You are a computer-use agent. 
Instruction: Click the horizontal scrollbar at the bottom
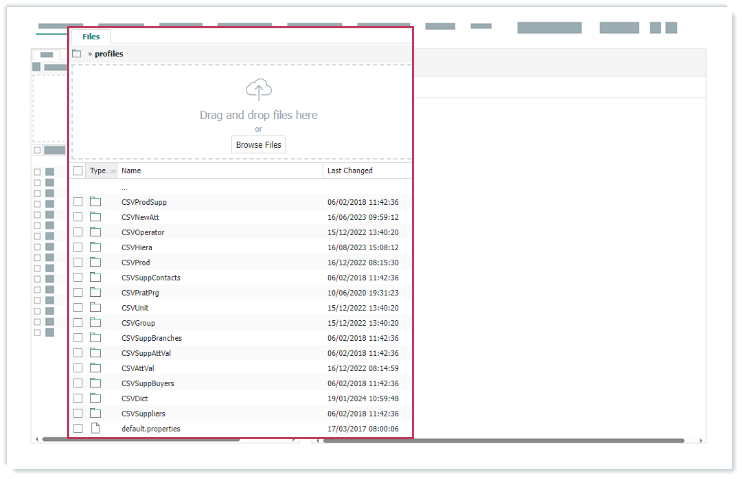pos(500,440)
